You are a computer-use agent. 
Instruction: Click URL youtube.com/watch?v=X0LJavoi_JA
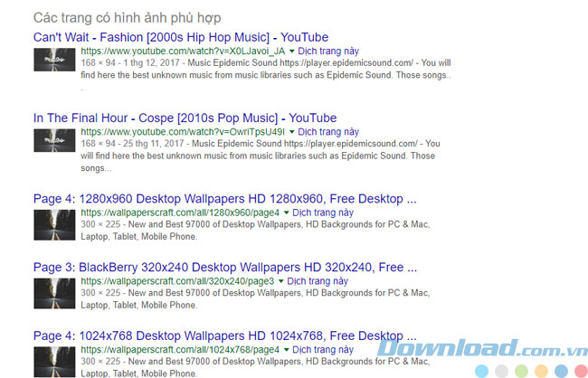click(183, 51)
